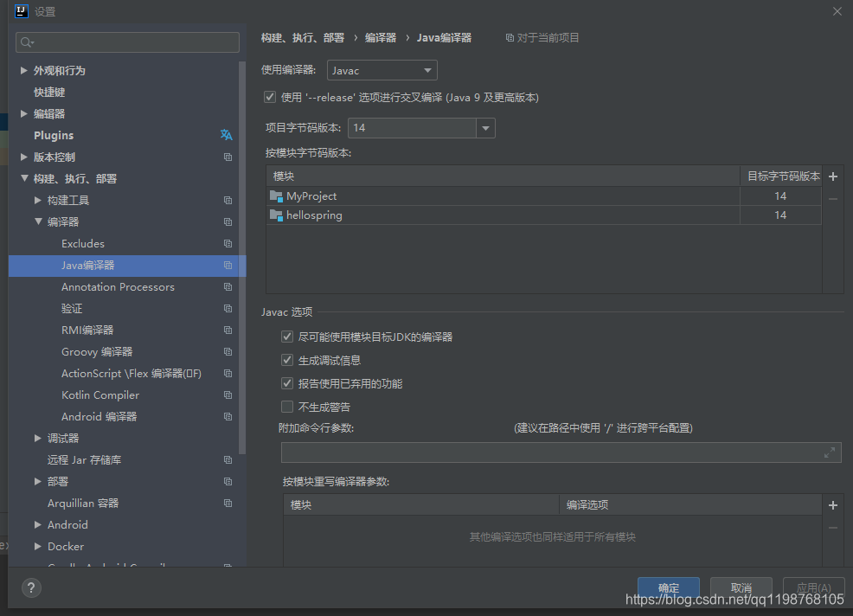Enable the 不生成警告 checkbox
Image resolution: width=853 pixels, height=616 pixels.
pos(287,406)
